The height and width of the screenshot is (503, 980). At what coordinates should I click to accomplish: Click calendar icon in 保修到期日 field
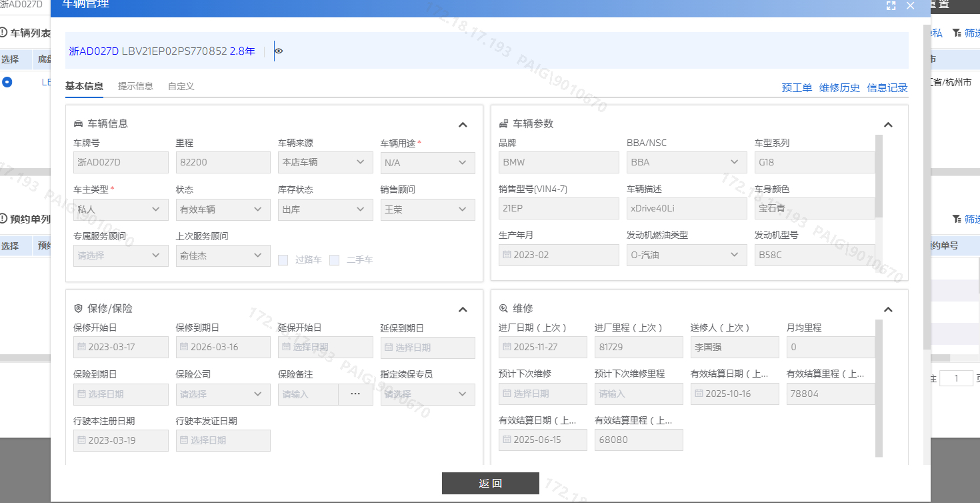184,348
